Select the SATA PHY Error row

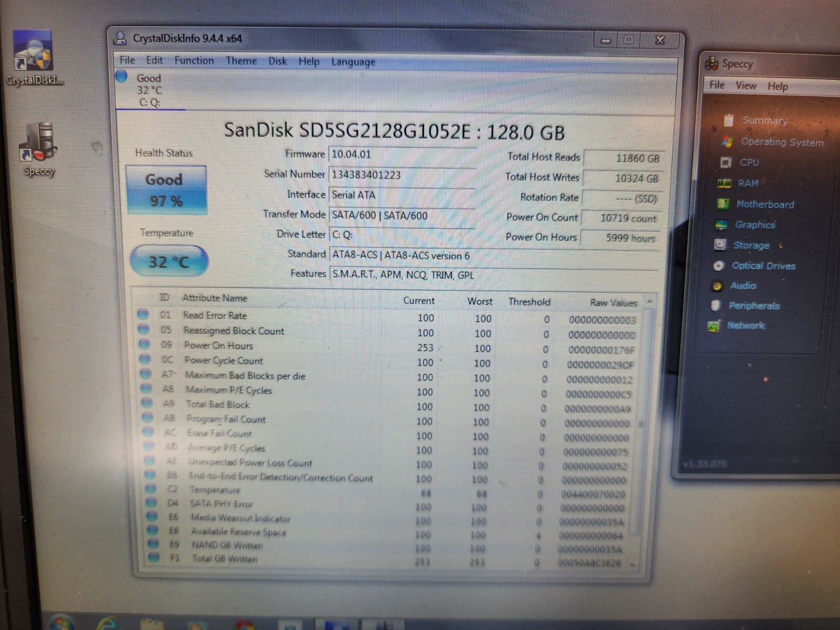coord(386,505)
